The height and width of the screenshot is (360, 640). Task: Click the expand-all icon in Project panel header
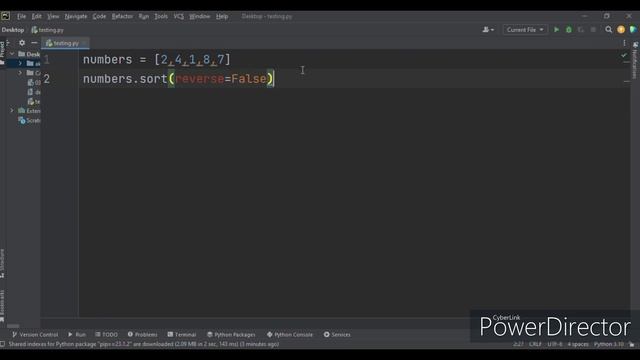(x=8, y=43)
